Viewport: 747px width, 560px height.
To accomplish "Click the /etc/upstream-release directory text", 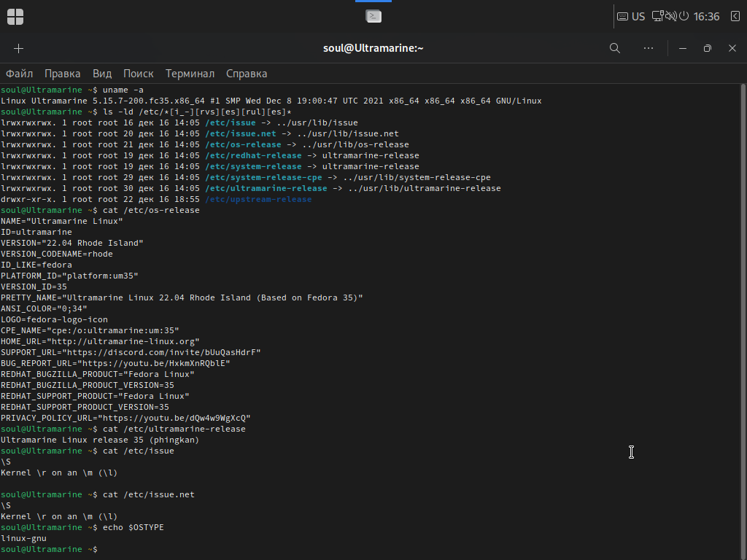I will (x=259, y=200).
